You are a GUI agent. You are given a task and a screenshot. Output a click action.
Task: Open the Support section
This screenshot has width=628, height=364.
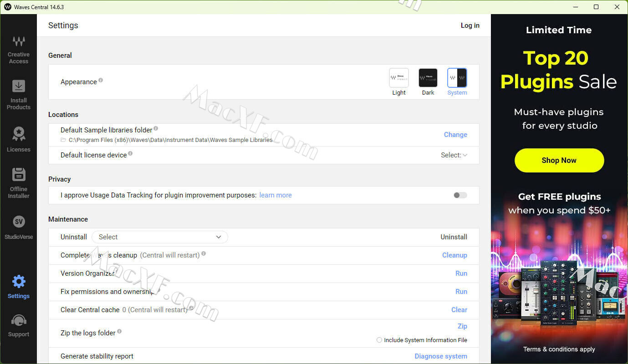pyautogui.click(x=19, y=326)
